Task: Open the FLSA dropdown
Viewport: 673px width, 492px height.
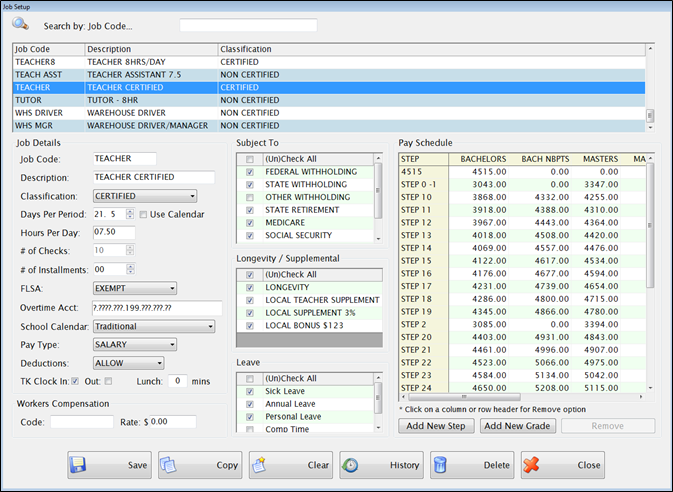Action: [x=135, y=289]
